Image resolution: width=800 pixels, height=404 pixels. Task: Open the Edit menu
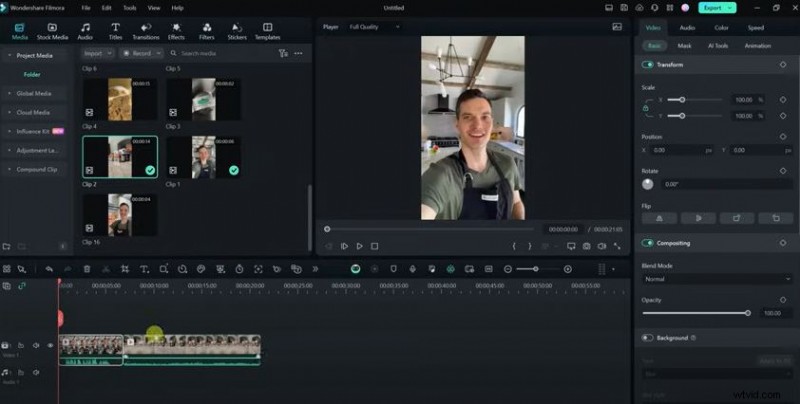pyautogui.click(x=106, y=8)
